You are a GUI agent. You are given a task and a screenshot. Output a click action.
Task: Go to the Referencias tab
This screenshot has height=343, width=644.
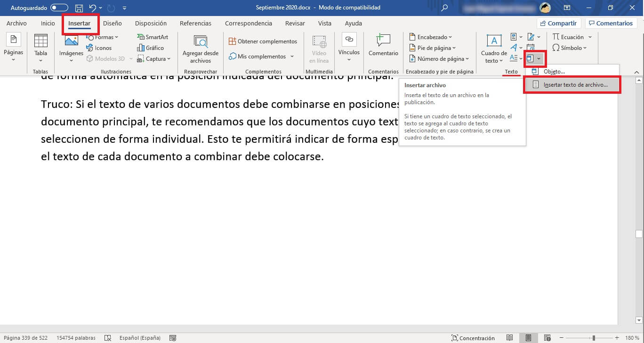coord(195,23)
